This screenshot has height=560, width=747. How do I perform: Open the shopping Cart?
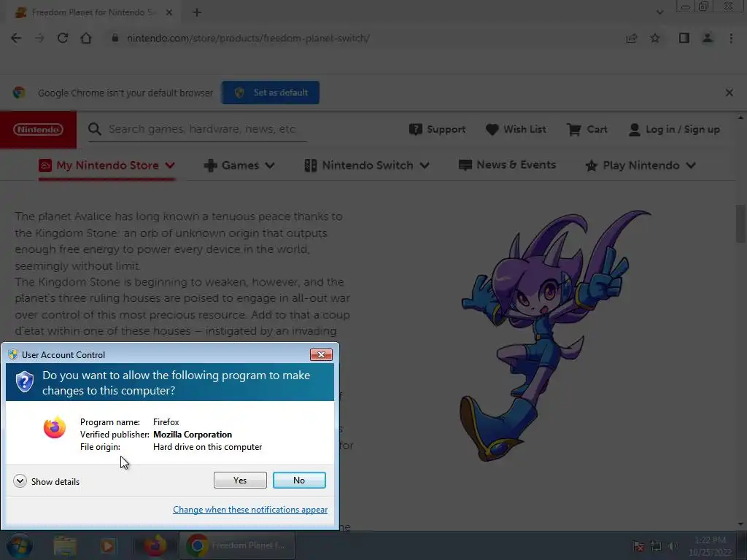coord(587,129)
